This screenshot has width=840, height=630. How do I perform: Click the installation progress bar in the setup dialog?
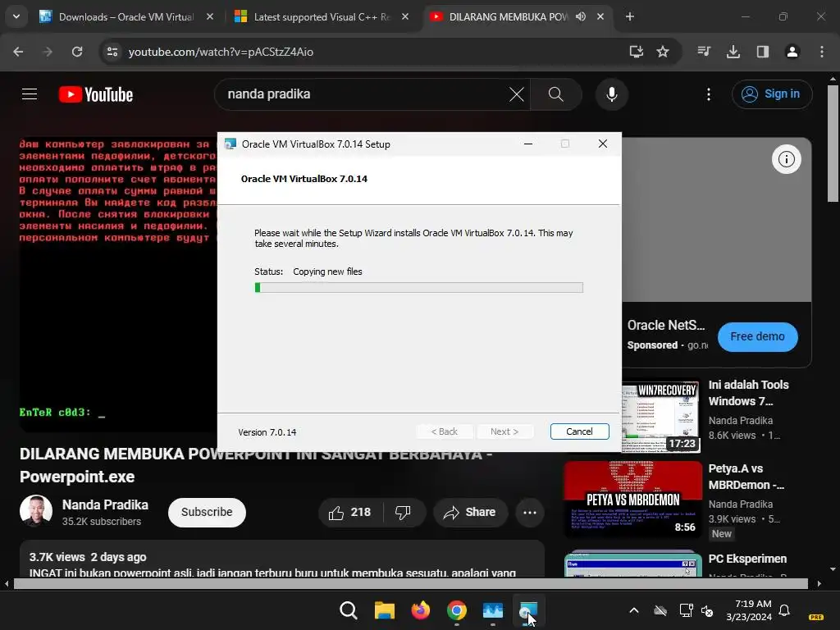pyautogui.click(x=418, y=288)
